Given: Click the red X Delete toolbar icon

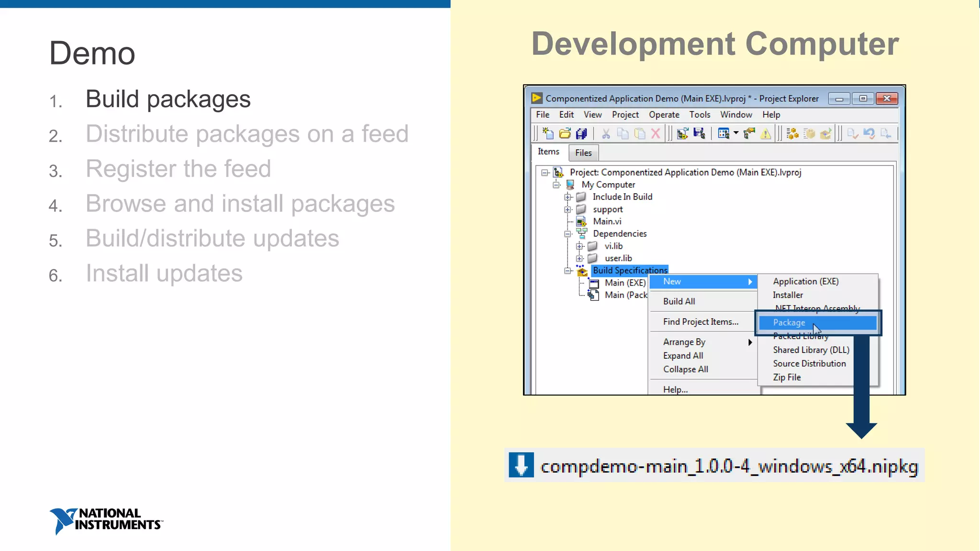Looking at the screenshot, I should [x=656, y=133].
